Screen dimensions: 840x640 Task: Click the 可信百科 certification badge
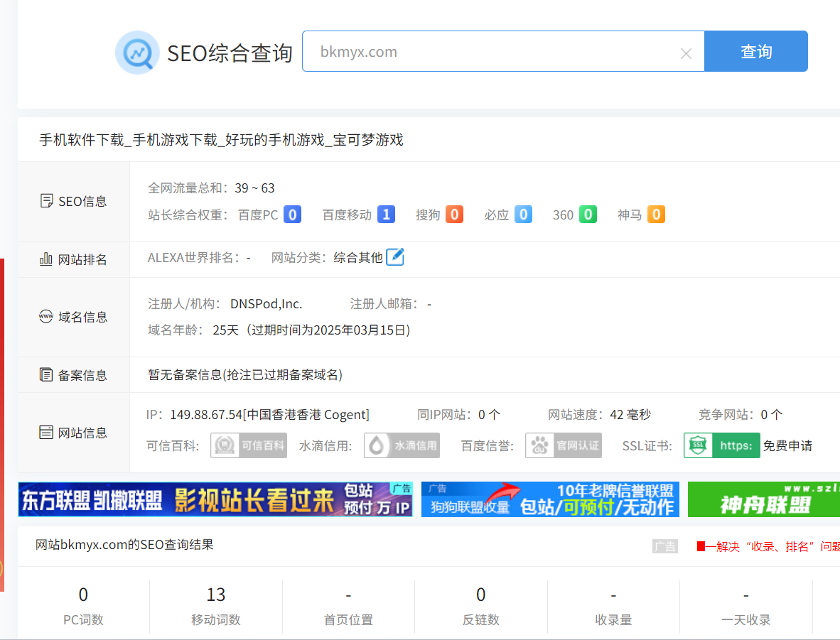tap(249, 446)
